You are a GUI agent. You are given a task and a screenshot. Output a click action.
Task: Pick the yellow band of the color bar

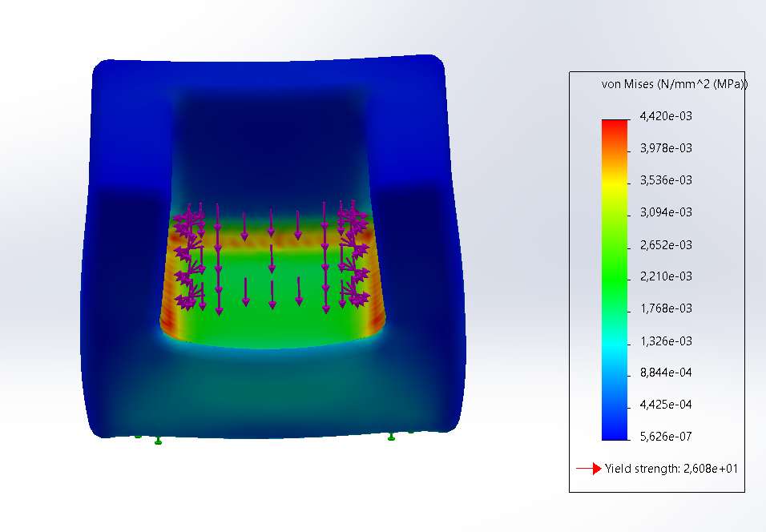pos(615,183)
